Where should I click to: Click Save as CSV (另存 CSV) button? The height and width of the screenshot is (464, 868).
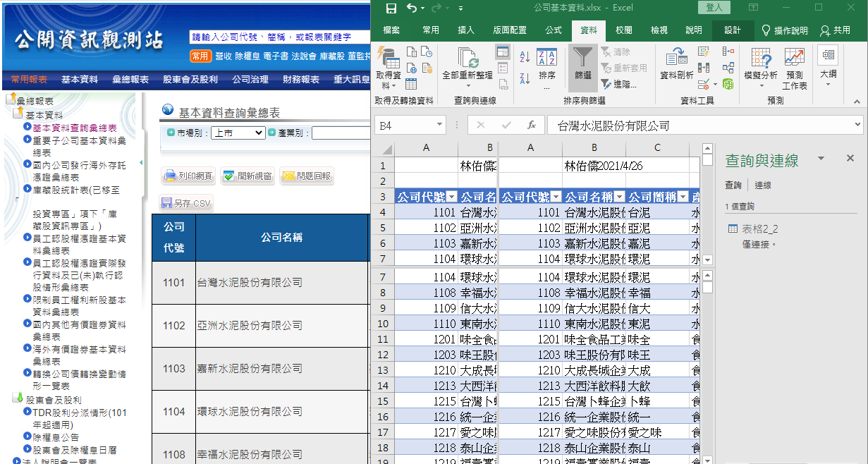pos(186,204)
